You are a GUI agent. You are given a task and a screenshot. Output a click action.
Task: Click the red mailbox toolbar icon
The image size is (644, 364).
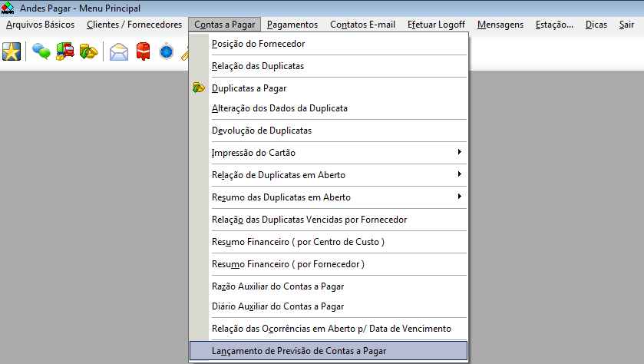pos(143,51)
